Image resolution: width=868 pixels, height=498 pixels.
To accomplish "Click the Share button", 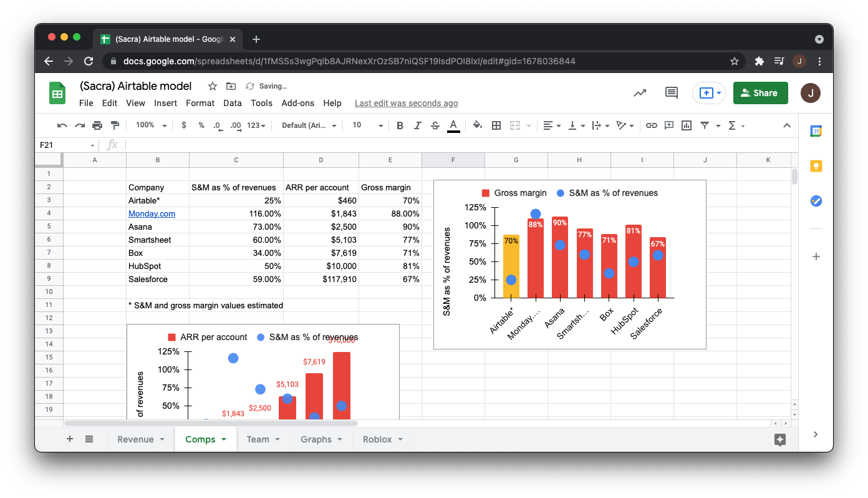I will tap(760, 93).
